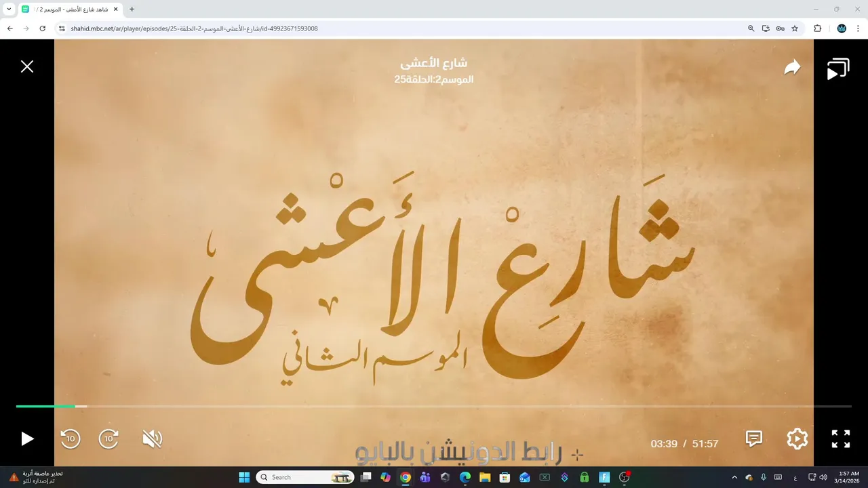Close the Shahid video player with X
Screen dimensions: 868x488
pyautogui.click(x=27, y=66)
